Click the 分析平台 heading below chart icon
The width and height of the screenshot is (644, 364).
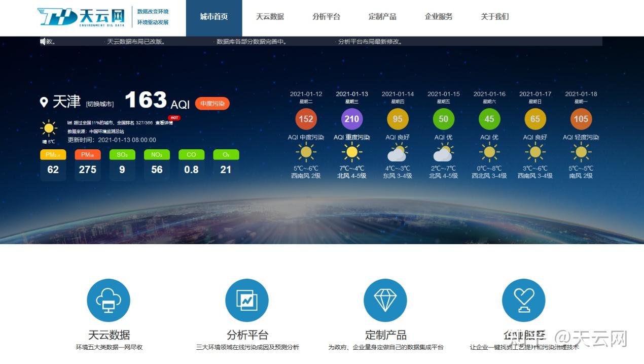247,335
